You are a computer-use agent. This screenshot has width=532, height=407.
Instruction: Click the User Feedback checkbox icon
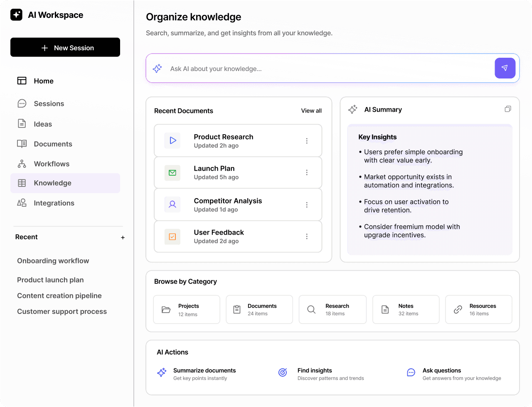[172, 237]
